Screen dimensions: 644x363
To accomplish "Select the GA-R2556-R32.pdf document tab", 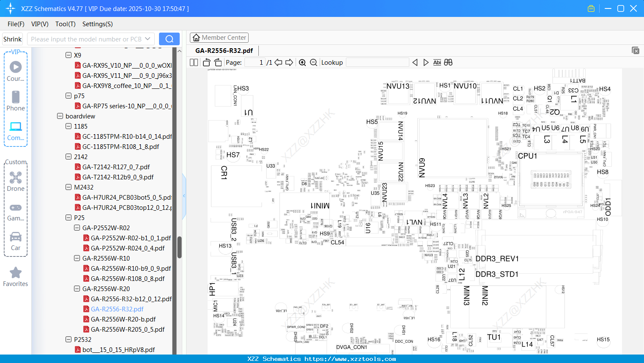I will [224, 51].
